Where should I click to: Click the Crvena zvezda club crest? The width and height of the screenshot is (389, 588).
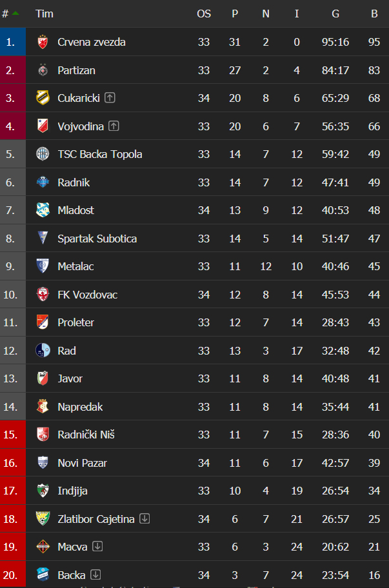click(43, 42)
